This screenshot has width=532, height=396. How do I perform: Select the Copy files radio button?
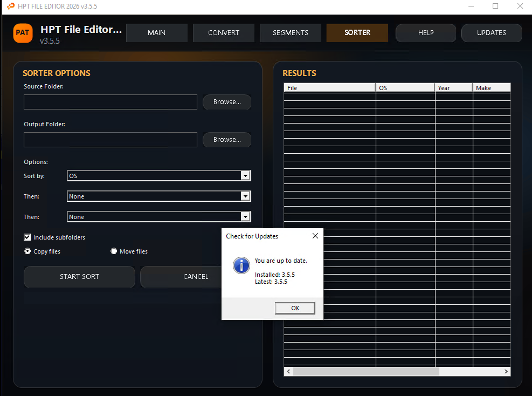[x=27, y=251]
